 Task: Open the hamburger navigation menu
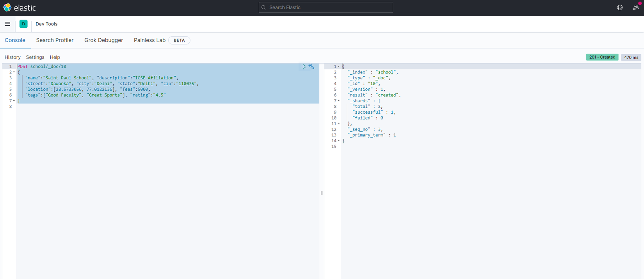[7, 24]
